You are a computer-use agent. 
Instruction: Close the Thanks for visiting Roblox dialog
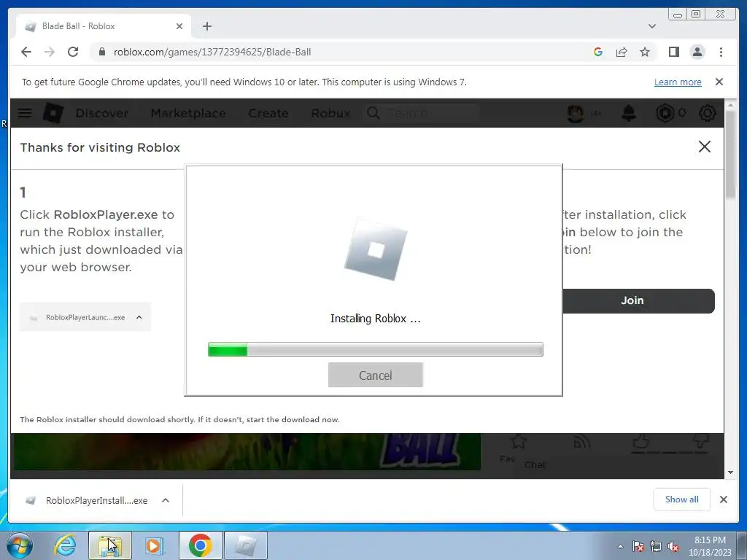tap(705, 147)
